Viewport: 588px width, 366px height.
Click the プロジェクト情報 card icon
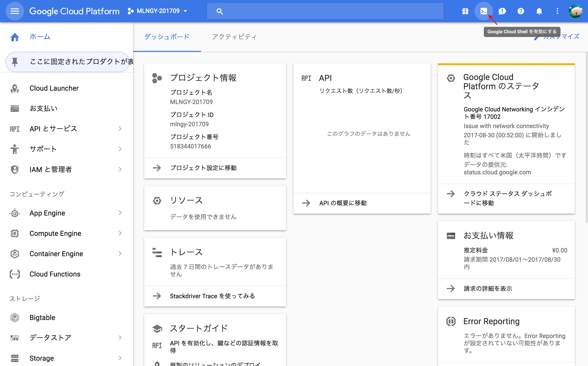tap(157, 78)
